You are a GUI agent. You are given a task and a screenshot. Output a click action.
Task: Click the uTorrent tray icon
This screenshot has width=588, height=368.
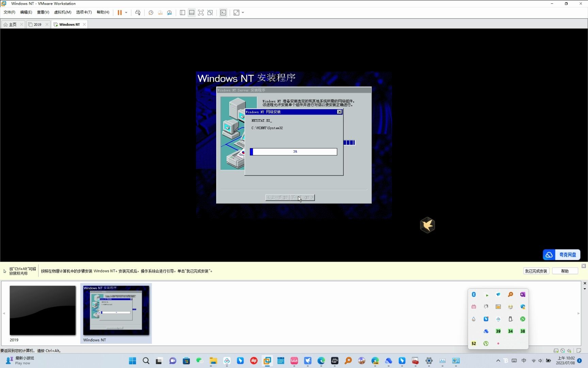click(x=486, y=343)
